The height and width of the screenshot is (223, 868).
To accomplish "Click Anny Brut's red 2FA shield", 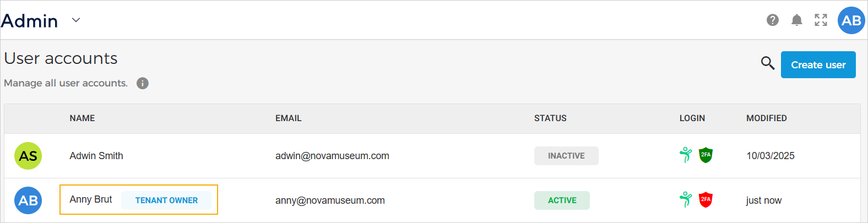I will click(x=706, y=199).
